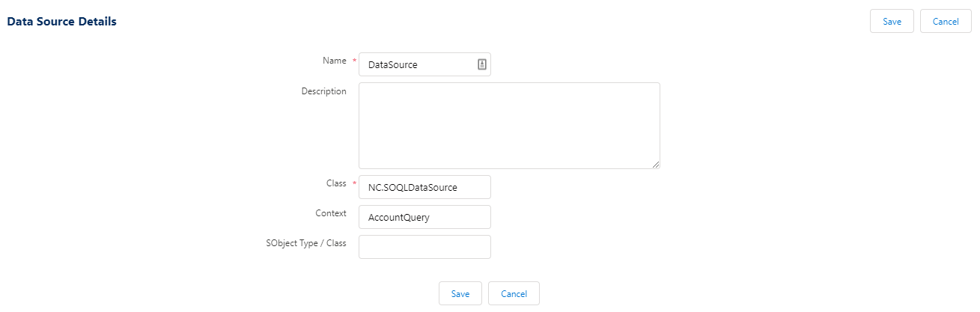
Task: Grab the Description box resize handle
Action: point(656,165)
